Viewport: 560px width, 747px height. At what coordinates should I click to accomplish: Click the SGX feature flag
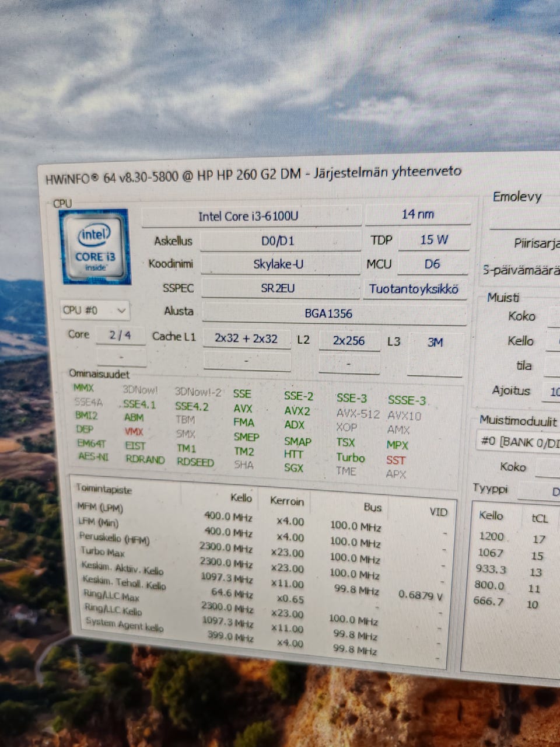pos(293,467)
